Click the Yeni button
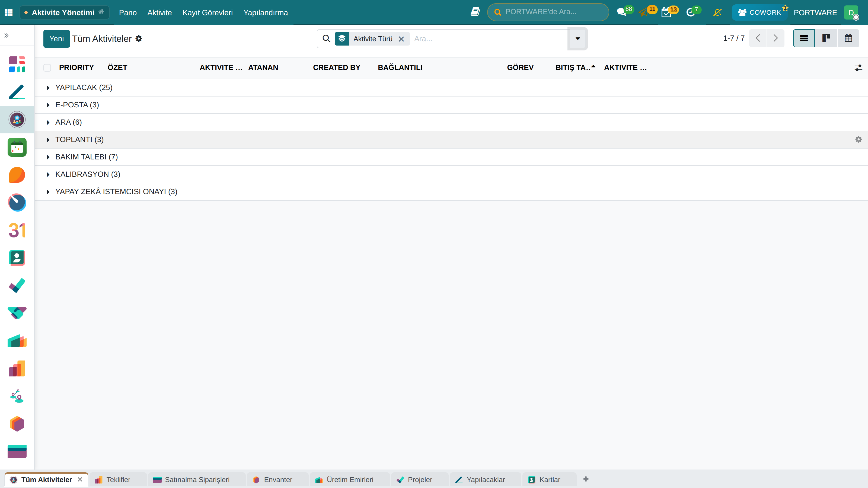 point(57,39)
